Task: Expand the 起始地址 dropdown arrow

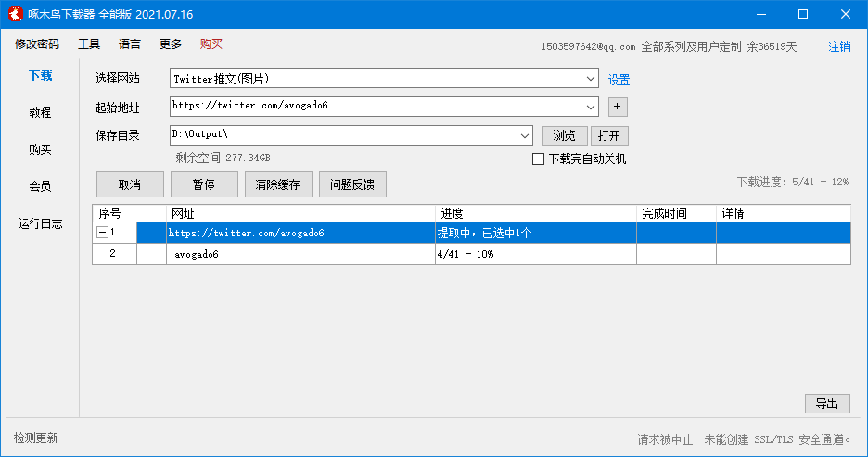Action: pos(590,107)
